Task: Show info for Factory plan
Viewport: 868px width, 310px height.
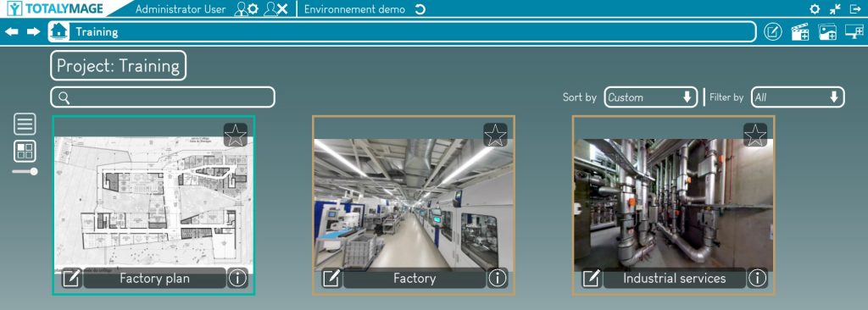Action: [237, 278]
